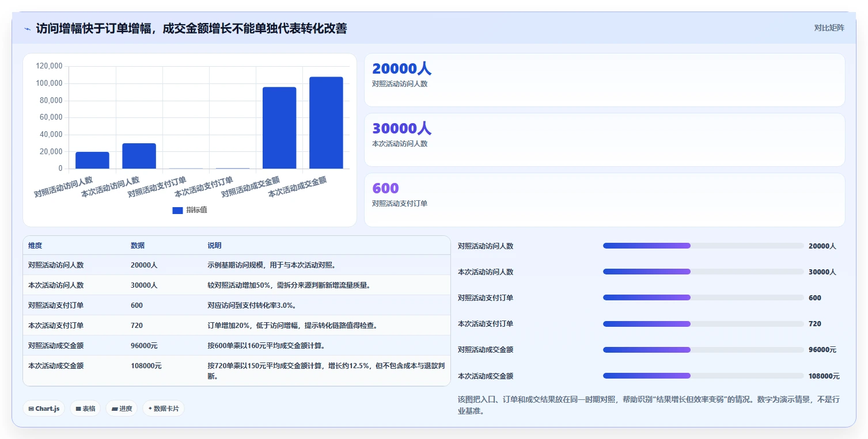The width and height of the screenshot is (868, 439).
Task: Click the 30000人 figure on the second card
Action: [401, 128]
